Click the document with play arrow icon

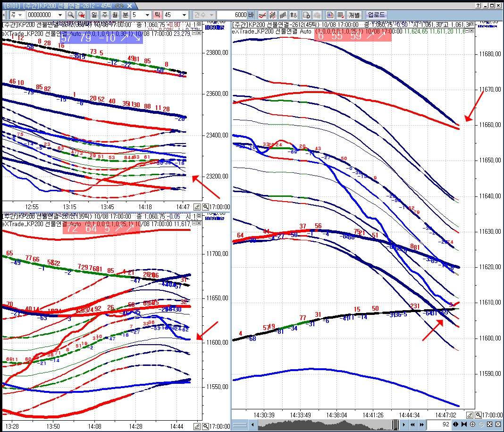[x=306, y=15]
